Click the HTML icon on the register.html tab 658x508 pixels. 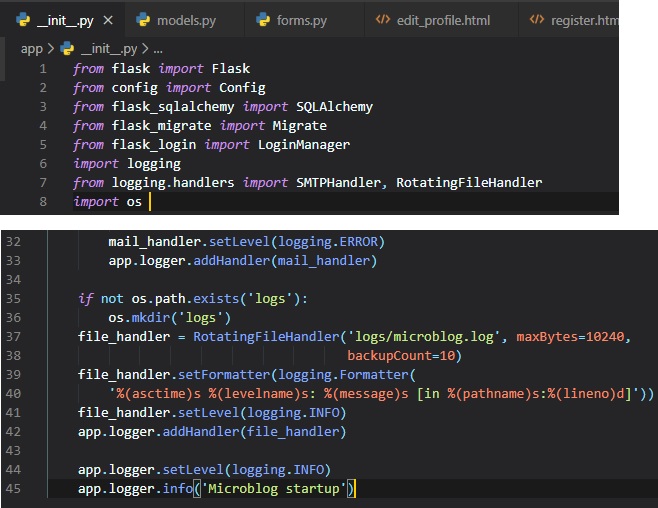click(537, 20)
